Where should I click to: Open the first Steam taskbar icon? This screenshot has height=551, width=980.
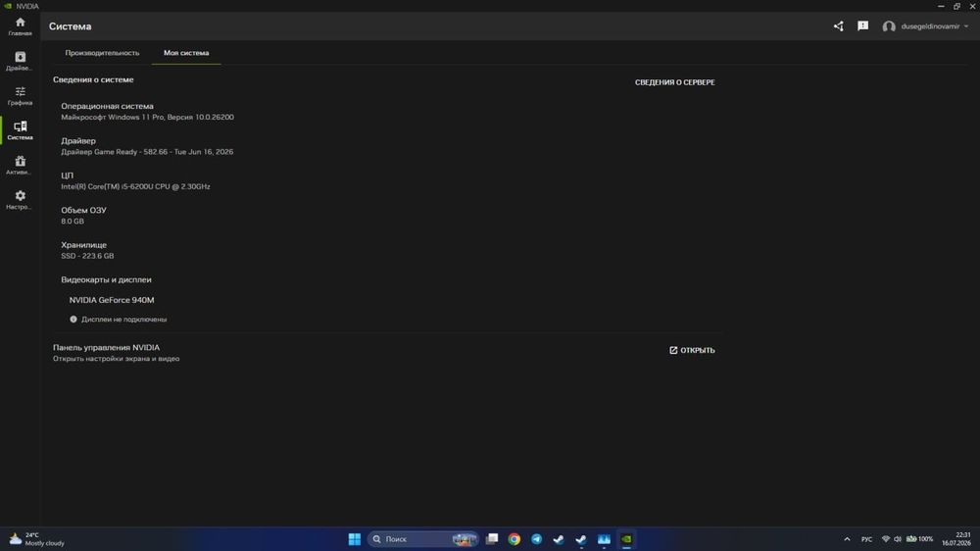tap(559, 539)
